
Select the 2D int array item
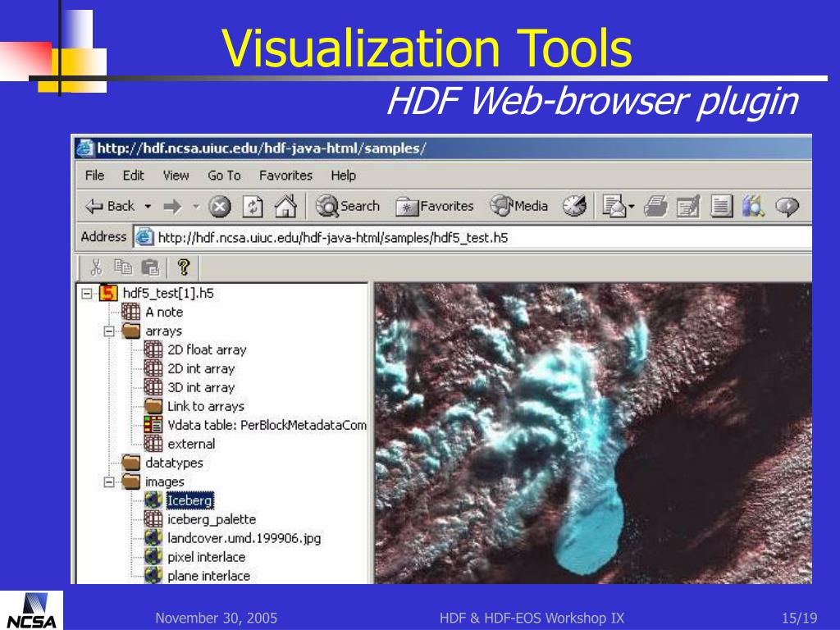click(201, 368)
